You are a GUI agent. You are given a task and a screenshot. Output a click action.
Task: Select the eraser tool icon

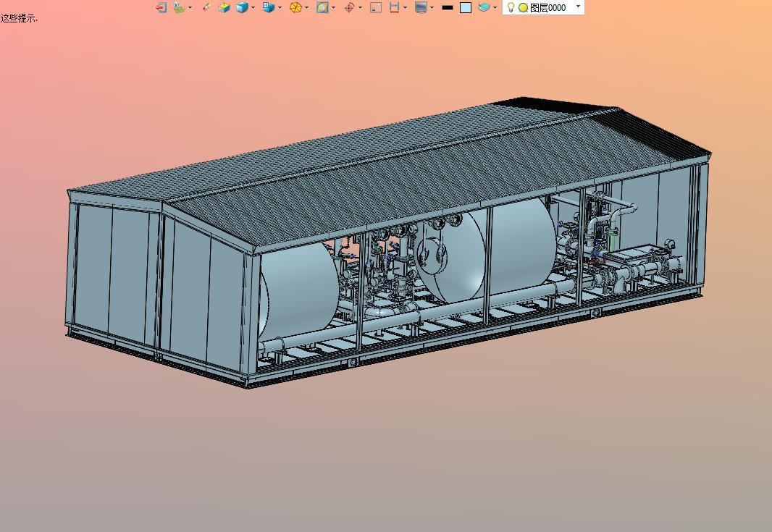coord(207,7)
